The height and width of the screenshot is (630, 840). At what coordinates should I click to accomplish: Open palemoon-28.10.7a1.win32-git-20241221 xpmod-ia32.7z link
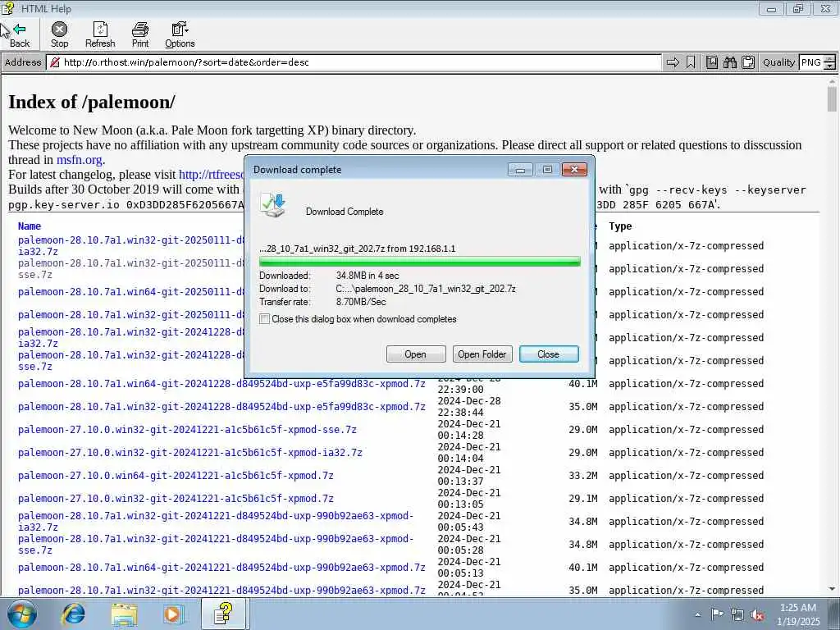click(x=216, y=521)
